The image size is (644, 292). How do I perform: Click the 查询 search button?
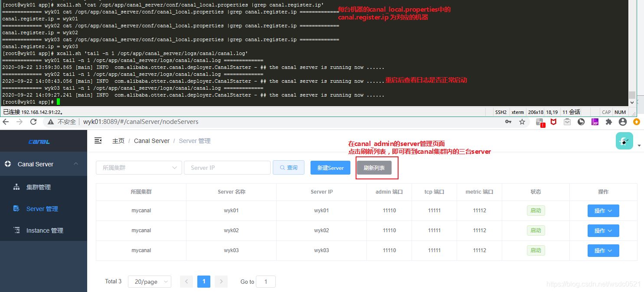288,168
